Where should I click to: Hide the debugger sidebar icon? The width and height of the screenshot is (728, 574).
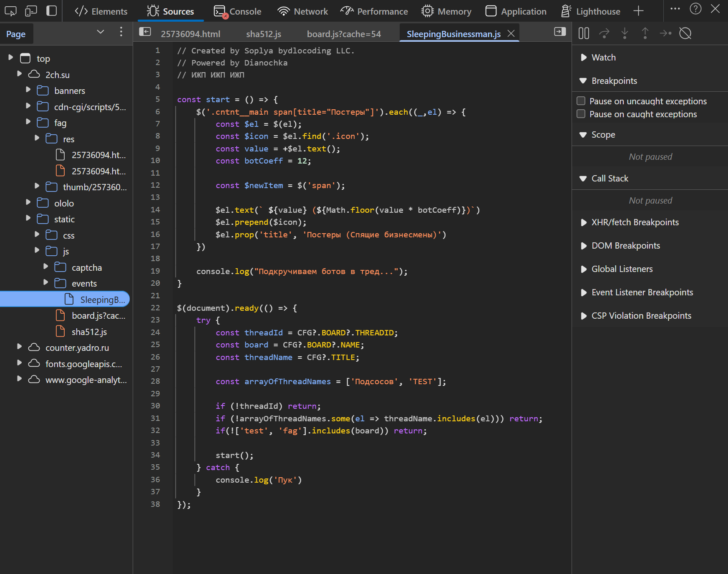pyautogui.click(x=560, y=32)
